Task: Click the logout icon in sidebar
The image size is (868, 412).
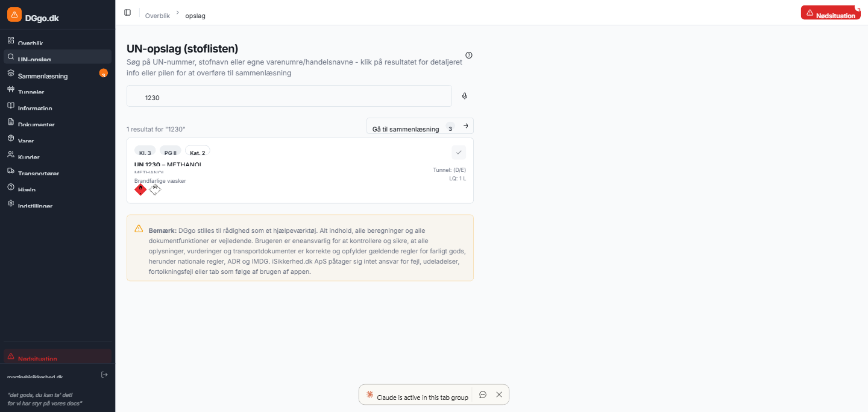Action: click(x=104, y=375)
